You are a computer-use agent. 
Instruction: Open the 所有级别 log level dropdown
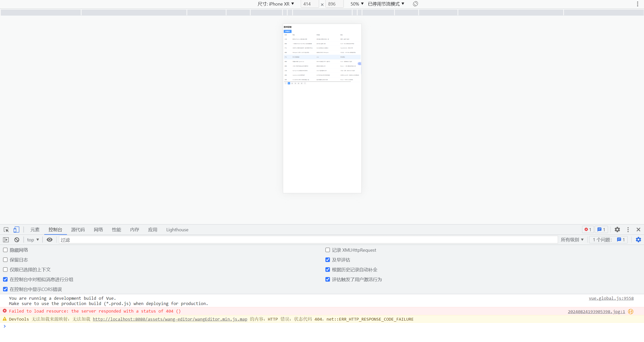572,240
